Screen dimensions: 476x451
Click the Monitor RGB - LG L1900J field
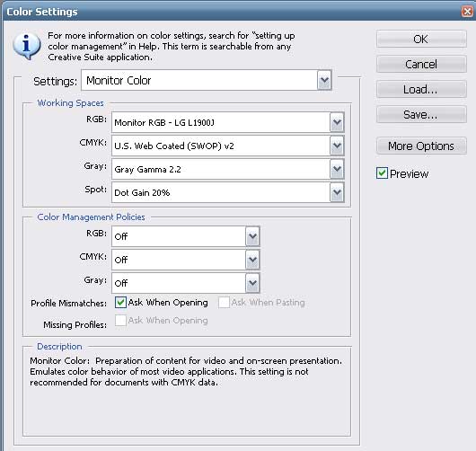click(x=221, y=122)
